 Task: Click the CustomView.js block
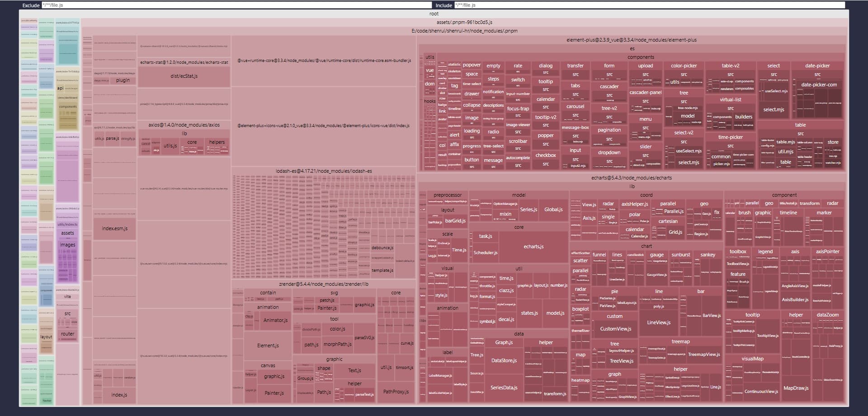615,329
